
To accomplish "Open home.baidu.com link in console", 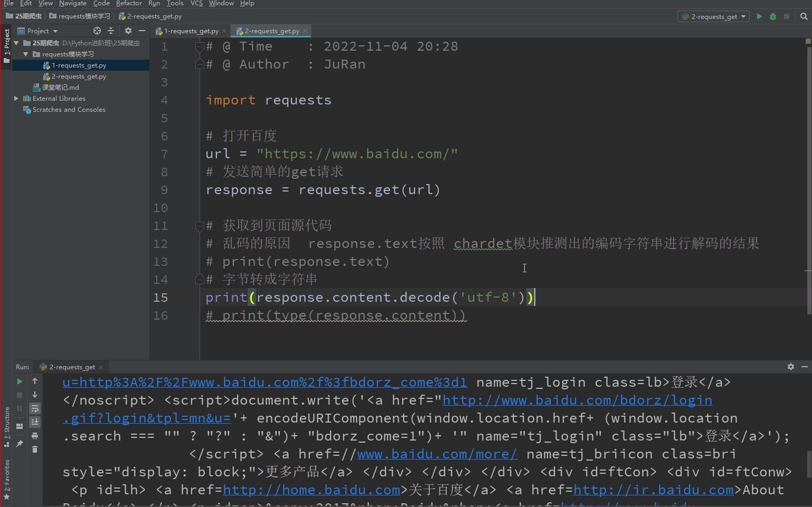I will pyautogui.click(x=311, y=490).
